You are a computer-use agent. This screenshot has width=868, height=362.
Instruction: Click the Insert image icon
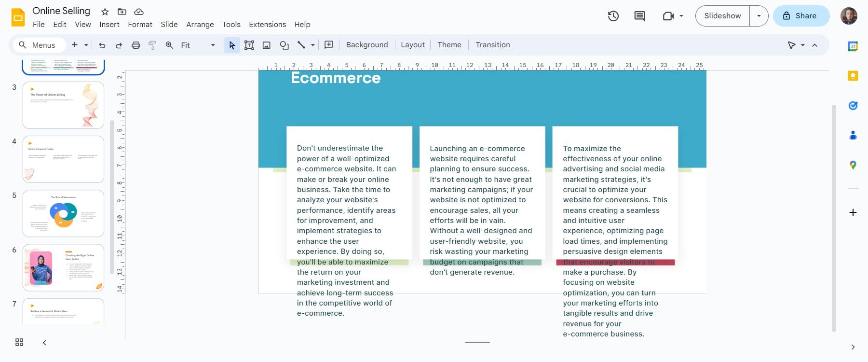[x=266, y=45]
